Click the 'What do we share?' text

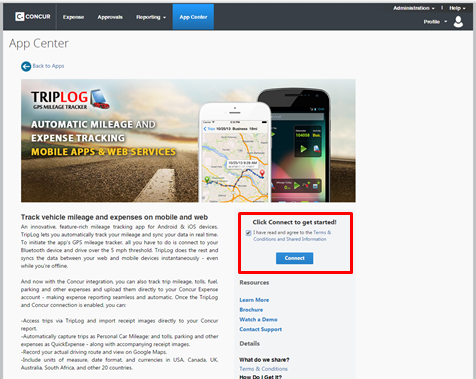tap(264, 360)
